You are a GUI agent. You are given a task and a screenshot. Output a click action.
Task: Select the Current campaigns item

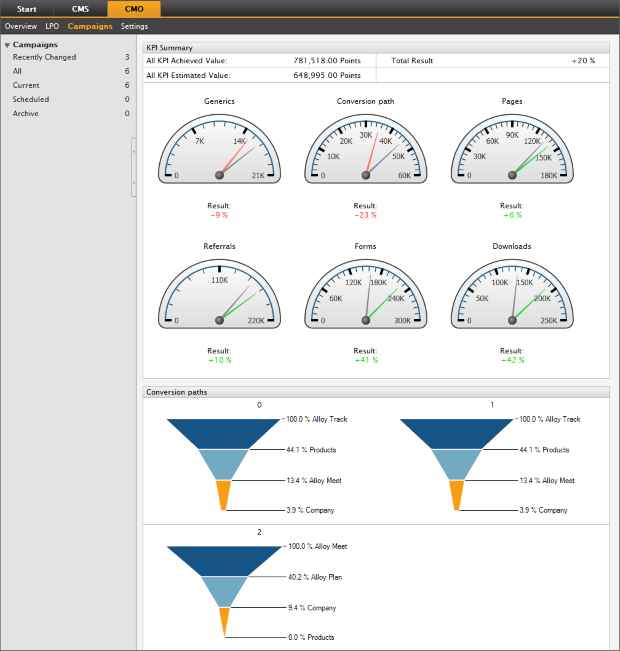click(x=26, y=85)
